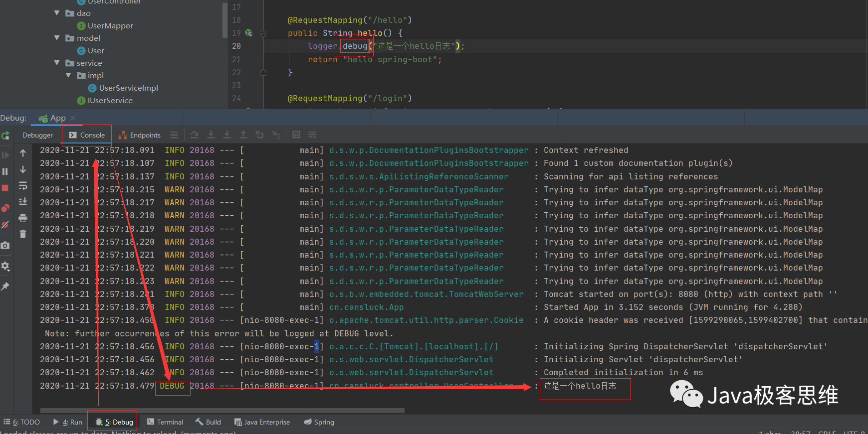This screenshot has height=434, width=868.
Task: Open the 6: TODO tool window
Action: (22, 422)
